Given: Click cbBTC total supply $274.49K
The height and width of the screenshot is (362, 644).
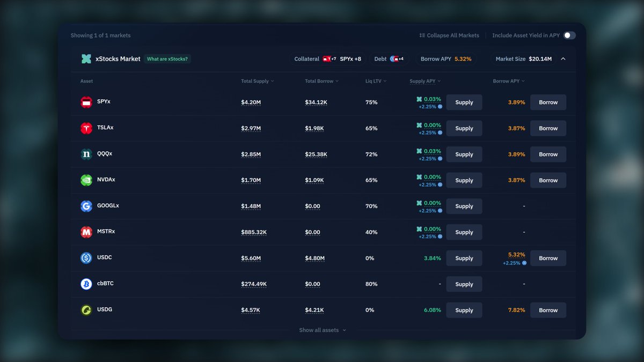Looking at the screenshot, I should 254,284.
